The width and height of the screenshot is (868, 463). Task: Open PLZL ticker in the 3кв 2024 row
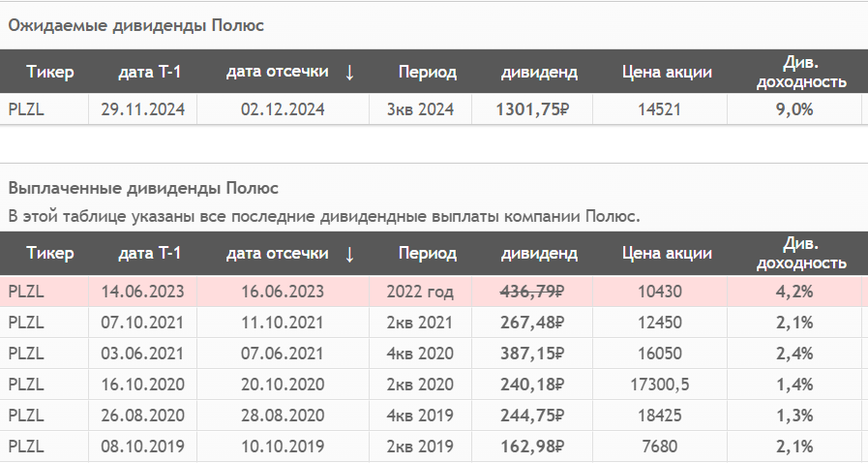26,109
